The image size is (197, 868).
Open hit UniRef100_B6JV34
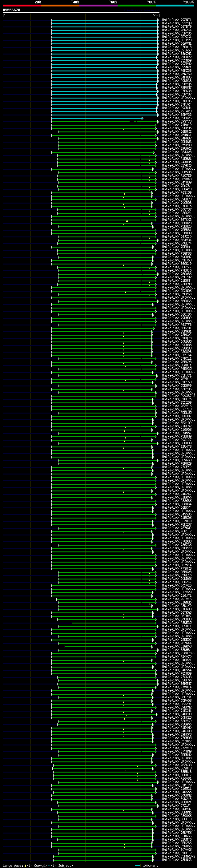[x=177, y=240]
